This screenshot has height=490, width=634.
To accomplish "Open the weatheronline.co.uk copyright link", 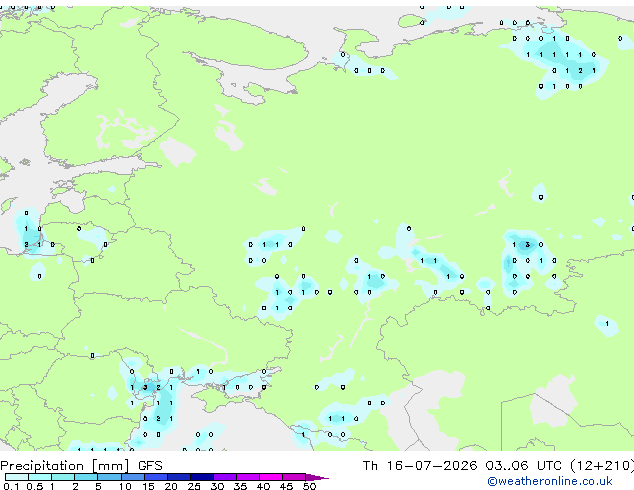I will (x=550, y=481).
